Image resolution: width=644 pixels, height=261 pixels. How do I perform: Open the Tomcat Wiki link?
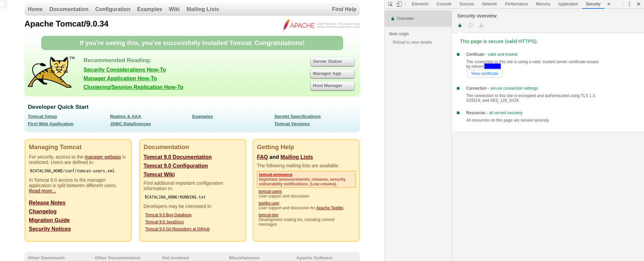(x=159, y=174)
